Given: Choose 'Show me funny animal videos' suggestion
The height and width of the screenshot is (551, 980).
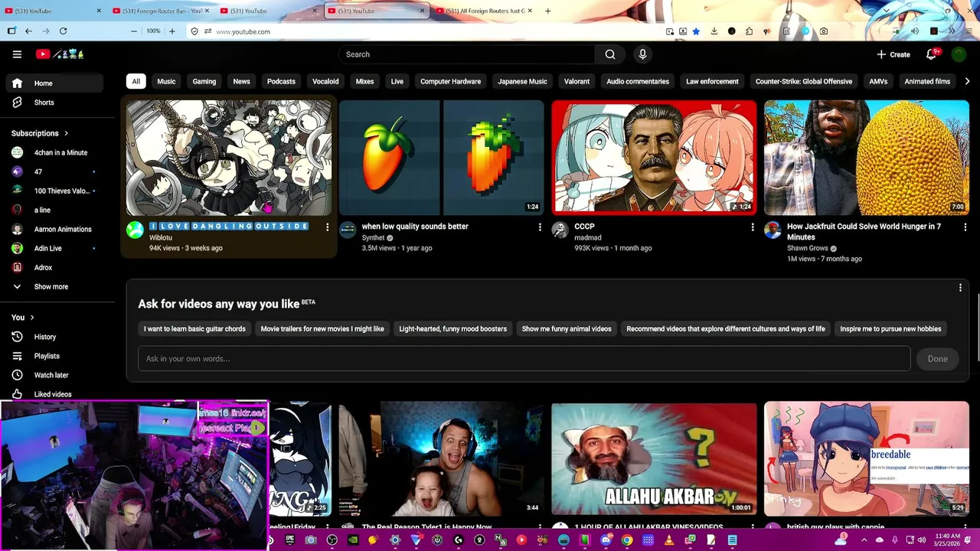Looking at the screenshot, I should pos(567,329).
